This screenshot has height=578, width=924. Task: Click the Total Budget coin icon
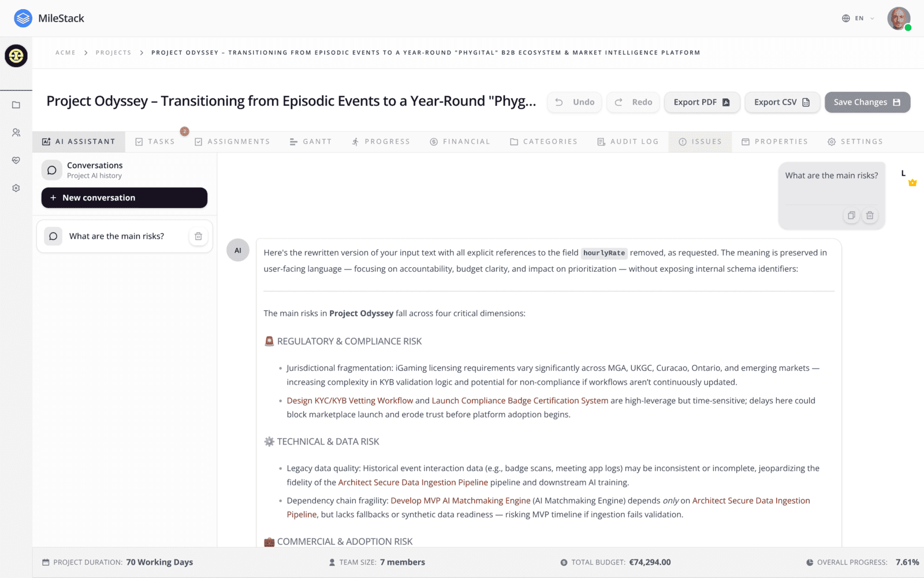click(x=564, y=562)
